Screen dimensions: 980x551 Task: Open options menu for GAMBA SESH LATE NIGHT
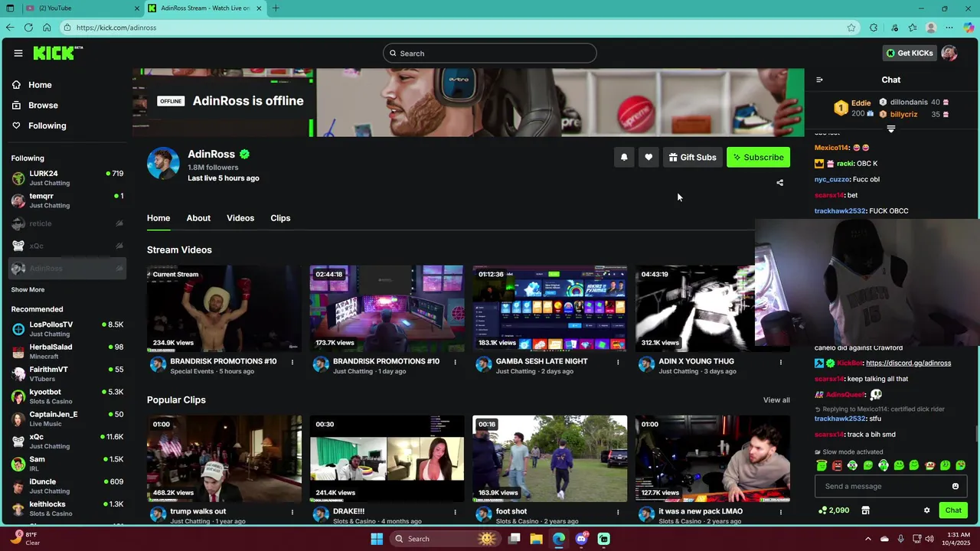point(618,362)
